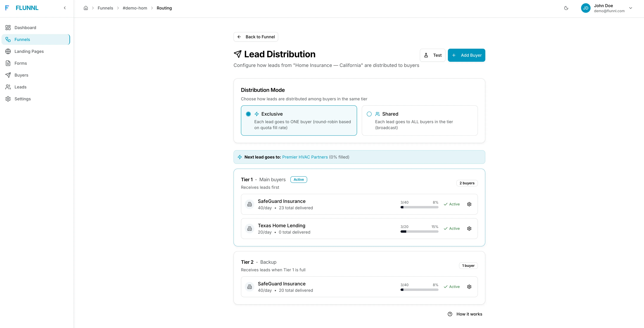Viewport: 644px width, 328px height.
Task: Open SafeGuard Insurance buyer settings gear in Tier 1
Action: 469,204
